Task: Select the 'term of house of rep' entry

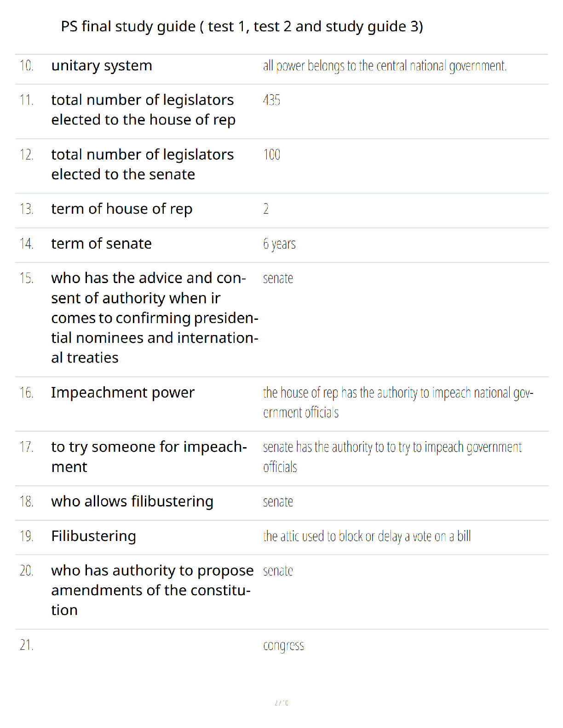Action: [x=122, y=209]
